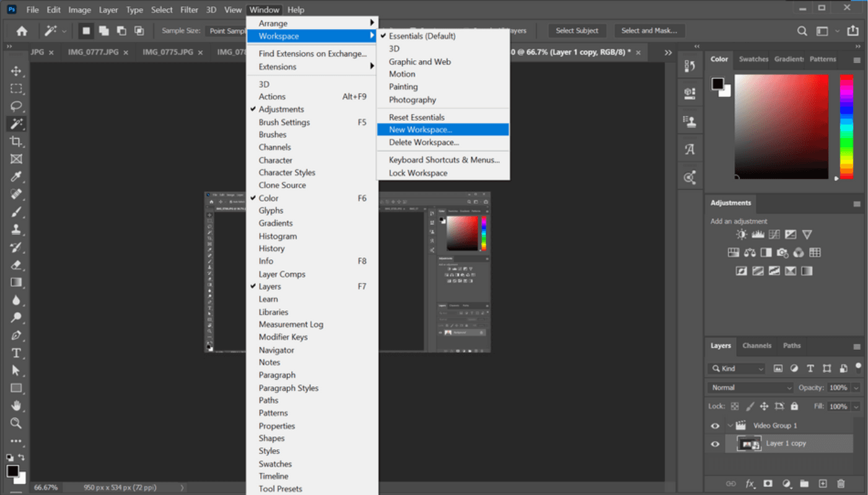Click the trash icon to delete the layer
This screenshot has width=868, height=495.
click(x=841, y=484)
